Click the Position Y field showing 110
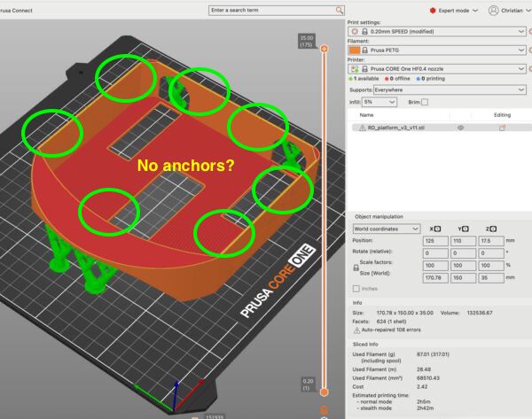The image size is (532, 419). point(463,241)
